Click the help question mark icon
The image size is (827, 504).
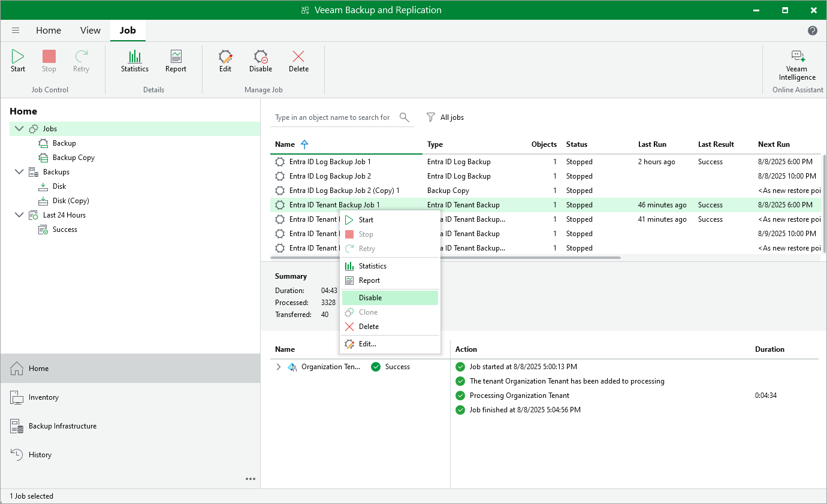813,31
